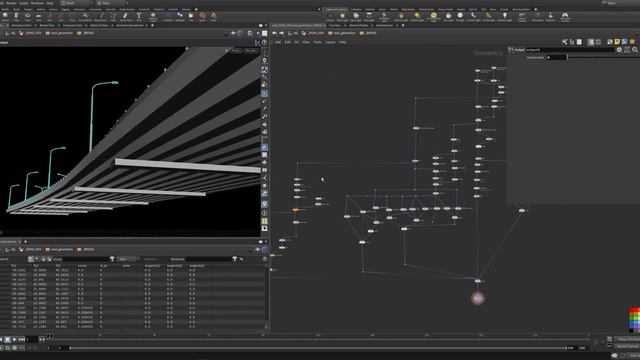Add a Portal Light from the shelf

488,17
